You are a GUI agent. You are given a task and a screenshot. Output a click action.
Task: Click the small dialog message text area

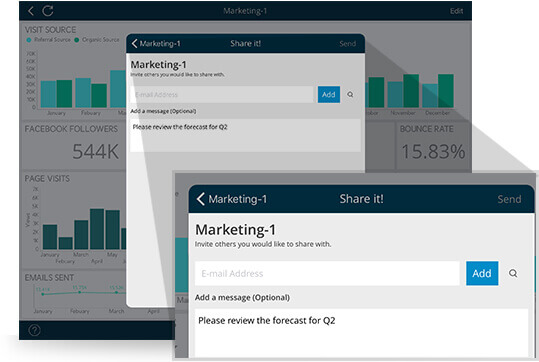(x=245, y=135)
